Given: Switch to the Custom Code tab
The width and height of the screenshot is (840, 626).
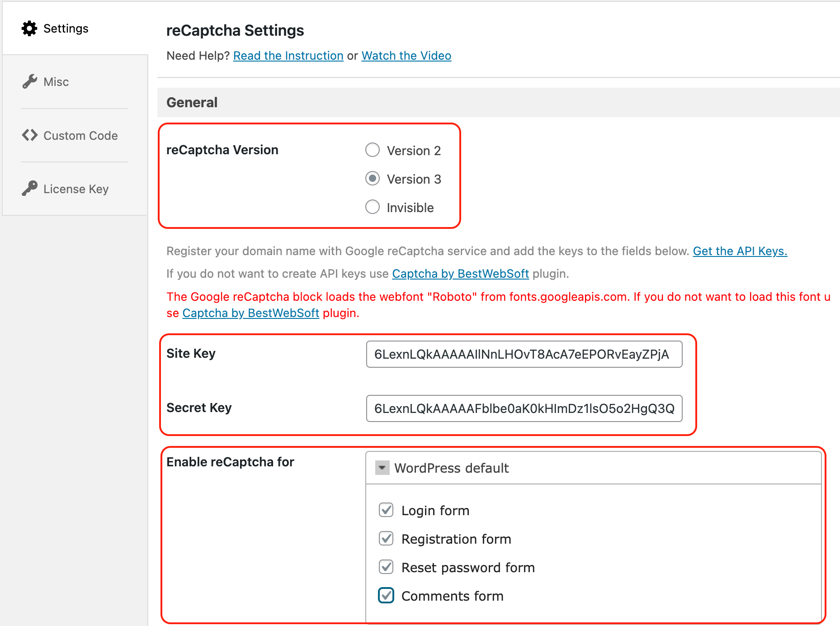Looking at the screenshot, I should click(80, 136).
